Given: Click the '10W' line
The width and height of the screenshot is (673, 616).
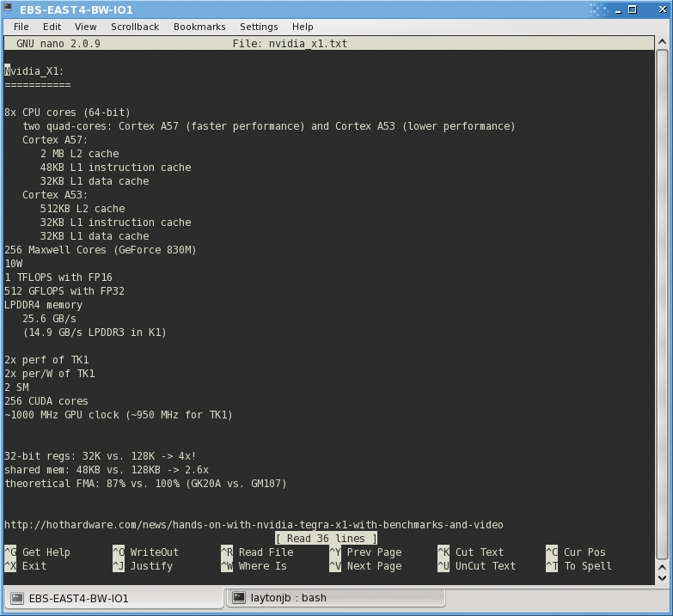Looking at the screenshot, I should (13, 264).
